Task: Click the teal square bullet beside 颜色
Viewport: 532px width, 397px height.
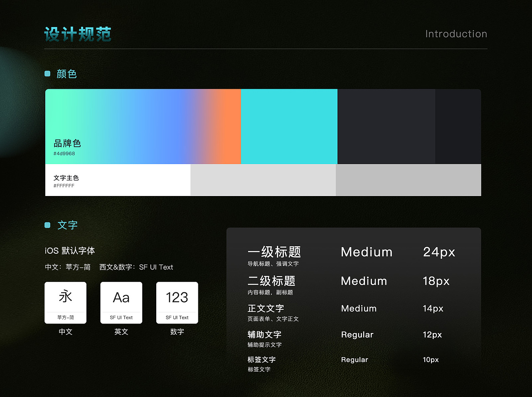Action: click(47, 73)
